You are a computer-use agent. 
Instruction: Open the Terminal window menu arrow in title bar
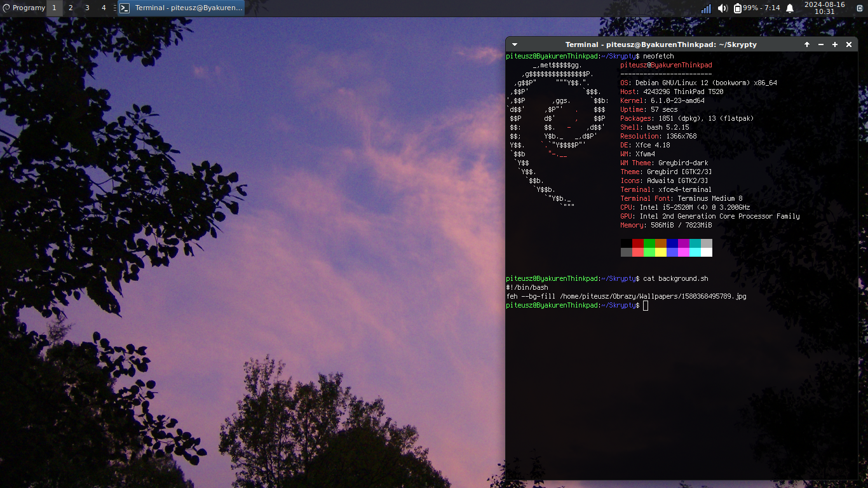(515, 44)
